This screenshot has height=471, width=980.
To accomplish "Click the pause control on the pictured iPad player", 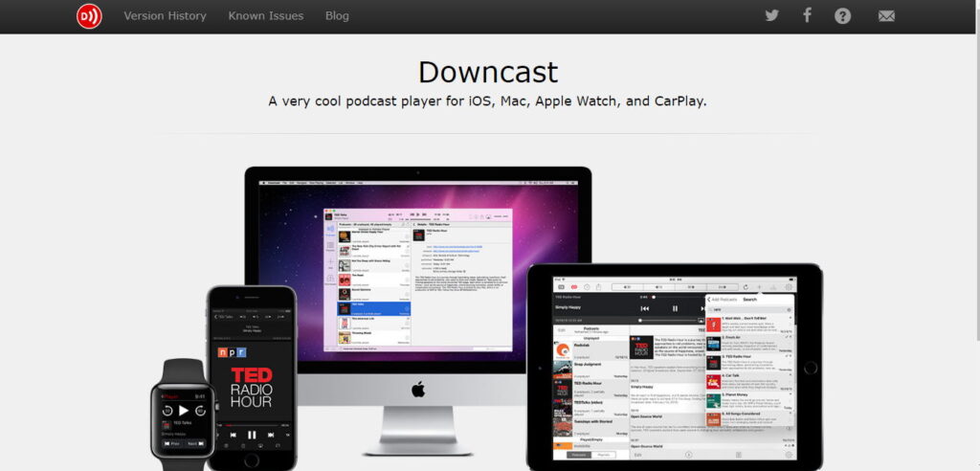I will (x=675, y=308).
